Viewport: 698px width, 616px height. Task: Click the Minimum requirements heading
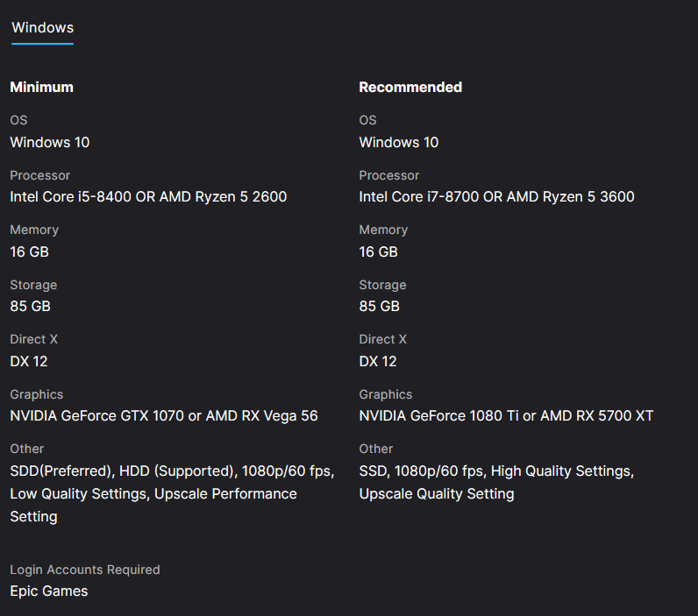(41, 88)
